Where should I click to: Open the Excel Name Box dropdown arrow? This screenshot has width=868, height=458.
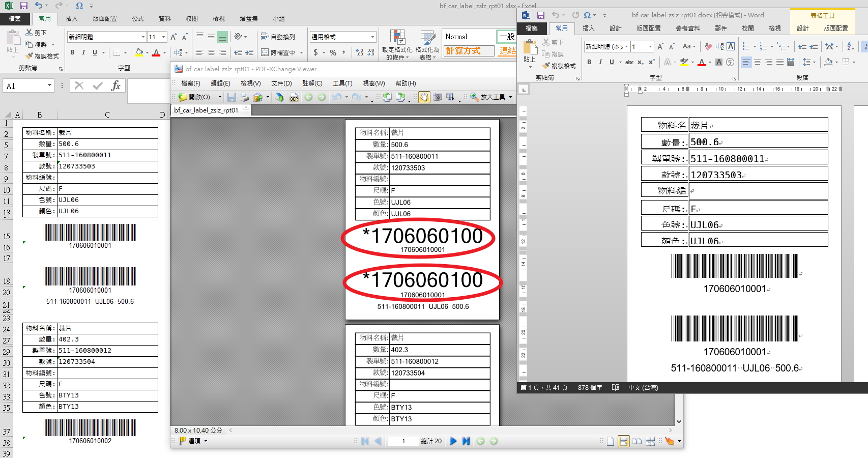click(49, 85)
